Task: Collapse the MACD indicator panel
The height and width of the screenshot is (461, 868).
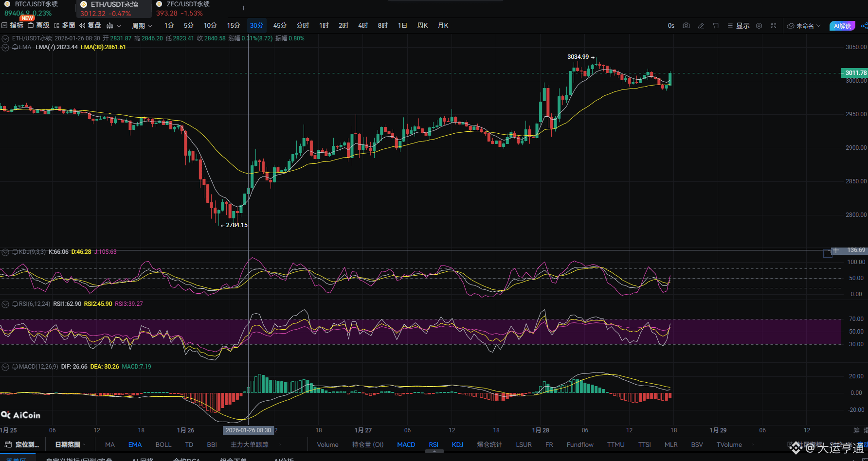Action: click(x=5, y=367)
